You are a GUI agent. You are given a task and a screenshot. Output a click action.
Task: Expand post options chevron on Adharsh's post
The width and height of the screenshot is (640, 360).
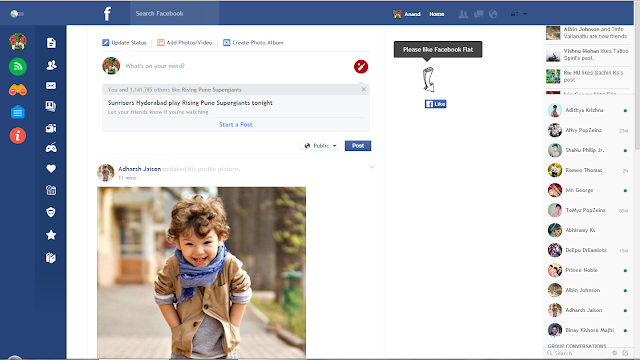click(x=371, y=167)
